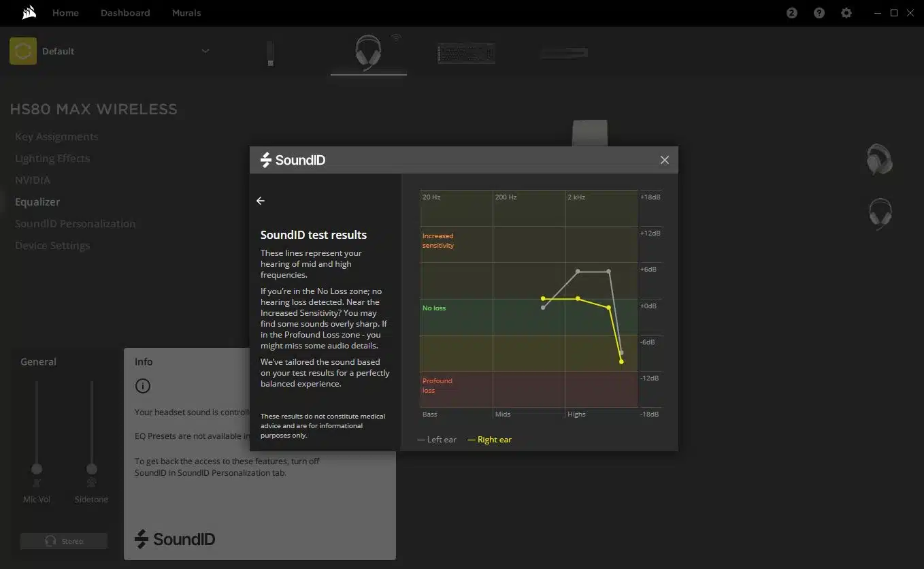This screenshot has height=569, width=924.
Task: Open the Equalizer section
Action: 37,202
